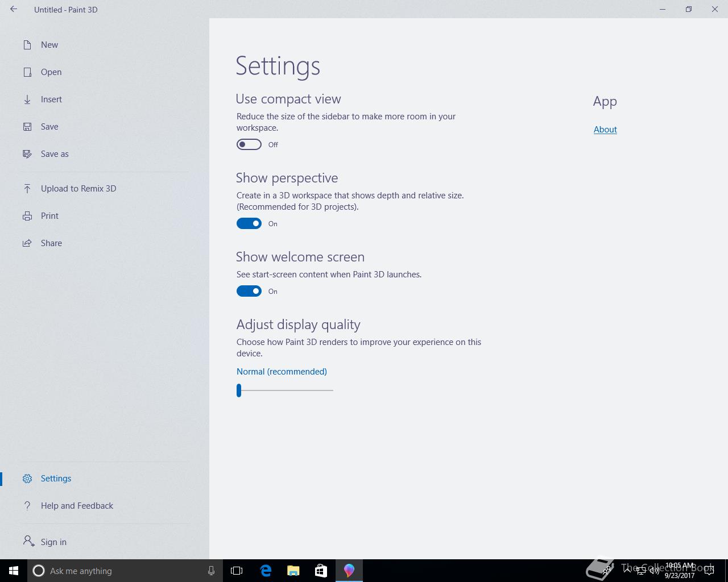Screen dimensions: 728x582
Task: Choose Print from the sidebar
Action: pyautogui.click(x=49, y=216)
